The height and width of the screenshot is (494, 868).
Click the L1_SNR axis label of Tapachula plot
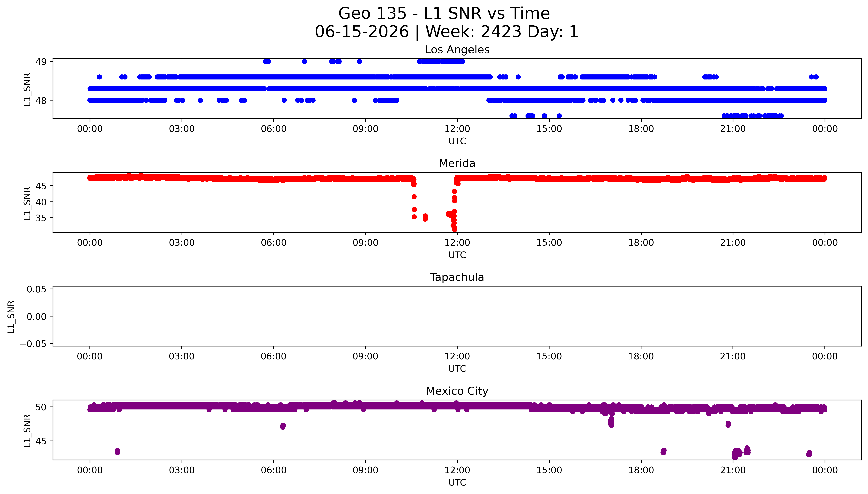[11, 317]
